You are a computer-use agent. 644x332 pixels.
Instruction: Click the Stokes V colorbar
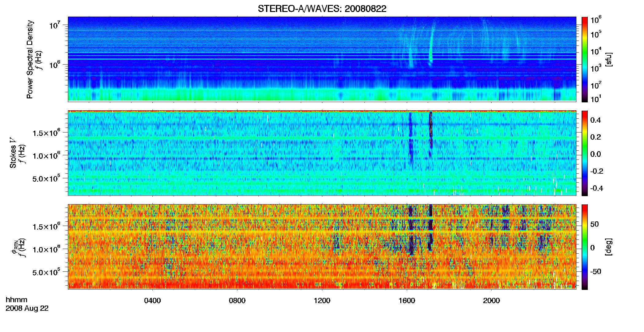[585, 153]
